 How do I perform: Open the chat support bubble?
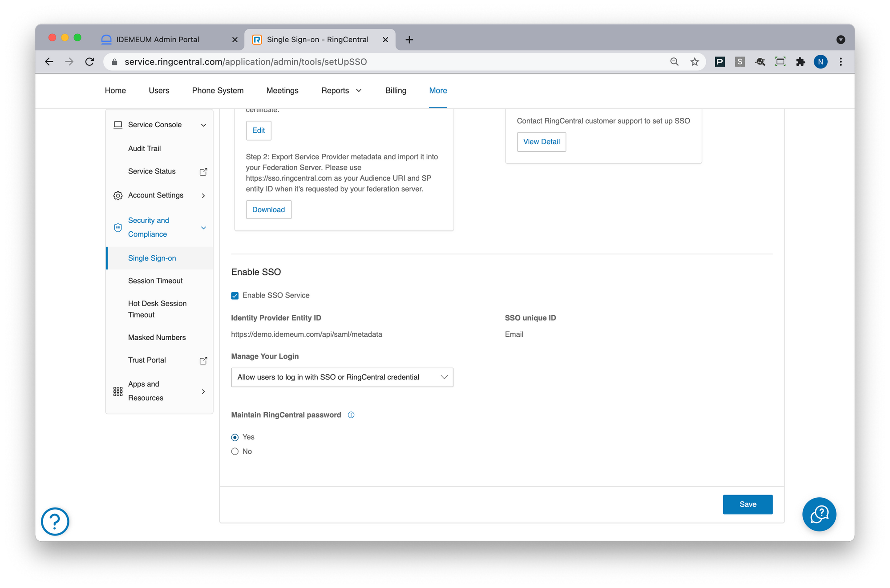[x=819, y=514]
